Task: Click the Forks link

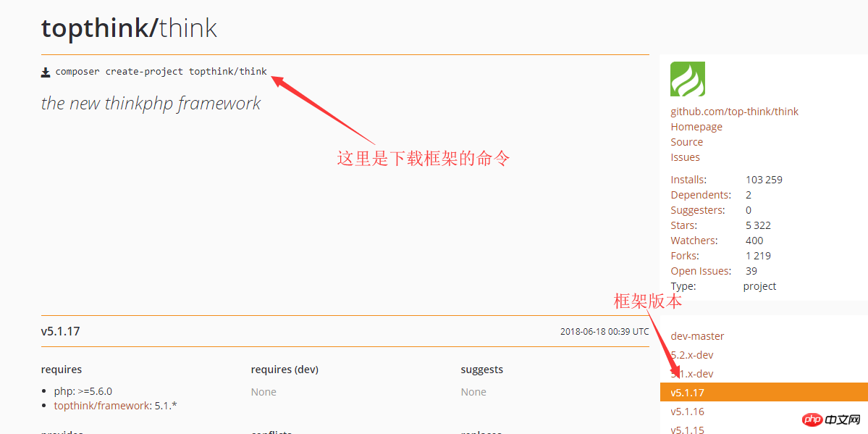Action: coord(685,256)
